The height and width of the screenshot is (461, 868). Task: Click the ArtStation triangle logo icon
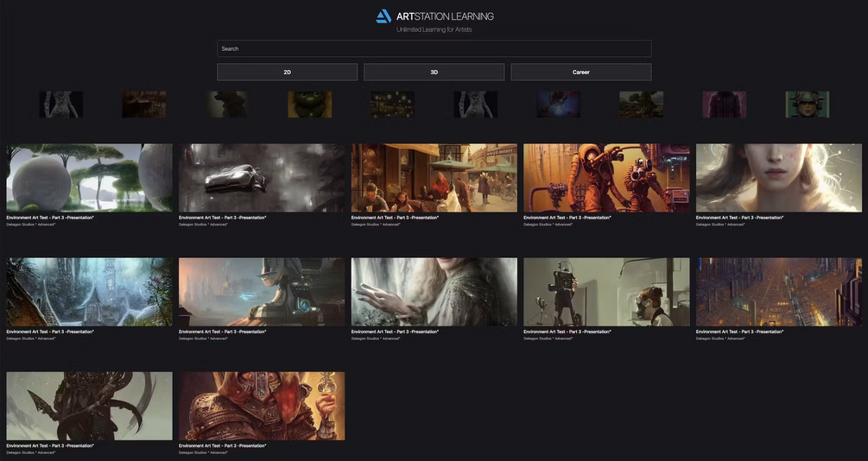[383, 16]
